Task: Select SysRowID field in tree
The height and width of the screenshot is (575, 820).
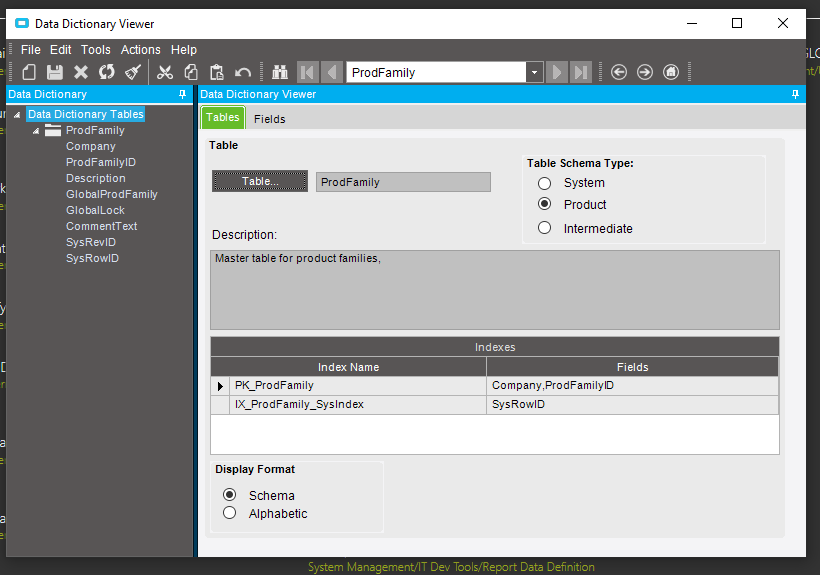Action: point(93,258)
